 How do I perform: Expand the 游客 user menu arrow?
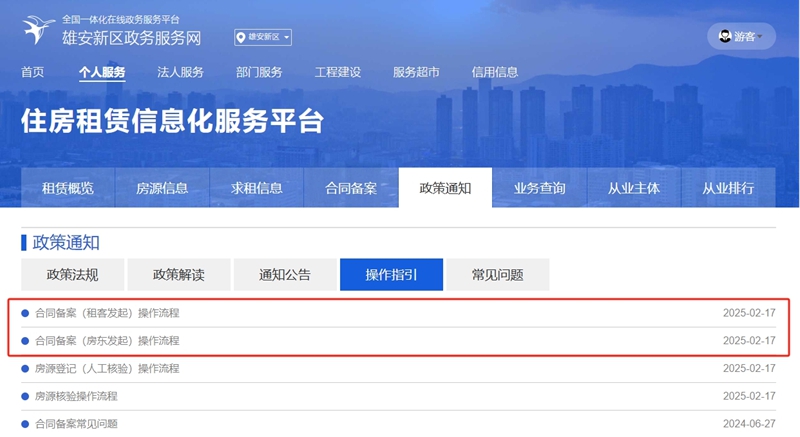coord(760,37)
